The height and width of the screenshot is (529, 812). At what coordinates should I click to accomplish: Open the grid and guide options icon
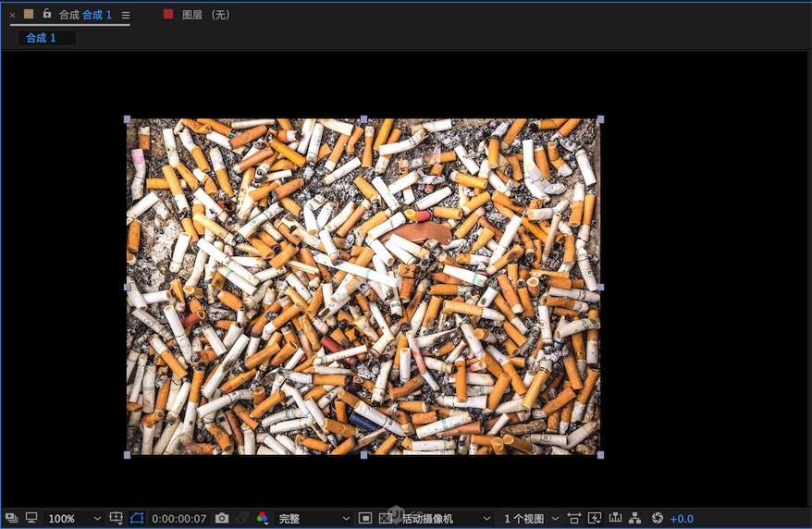[117, 519]
